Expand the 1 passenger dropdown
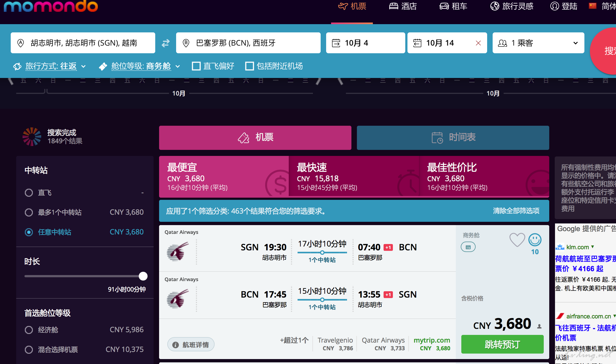616x364 pixels. tap(539, 43)
